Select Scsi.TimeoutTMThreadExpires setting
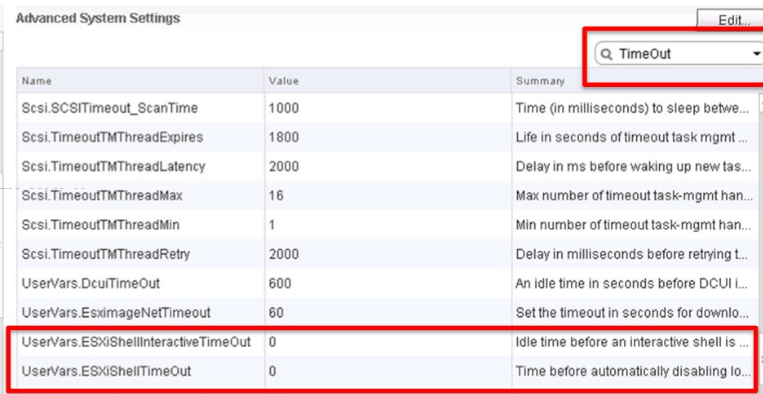 tap(112, 137)
